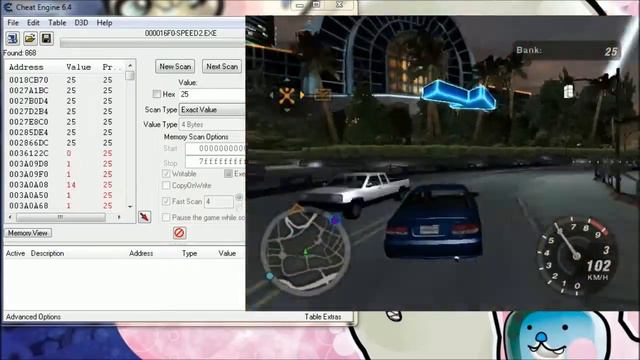This screenshot has height=360, width=640.
Task: Select address 0027E8C0 row
Action: click(65, 122)
